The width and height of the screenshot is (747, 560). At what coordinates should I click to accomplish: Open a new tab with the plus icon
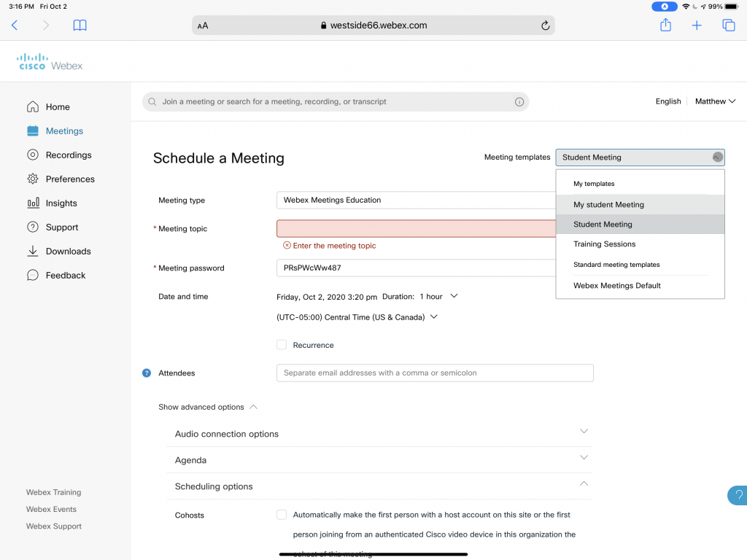pyautogui.click(x=697, y=26)
